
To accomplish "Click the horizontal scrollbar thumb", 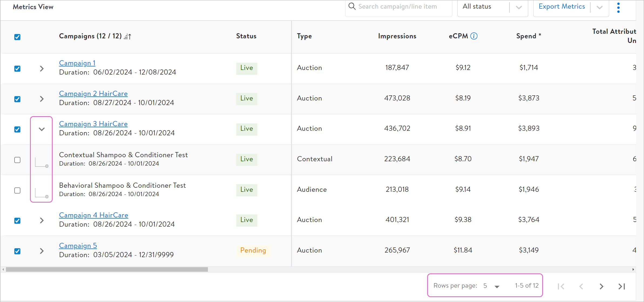I will [107, 269].
